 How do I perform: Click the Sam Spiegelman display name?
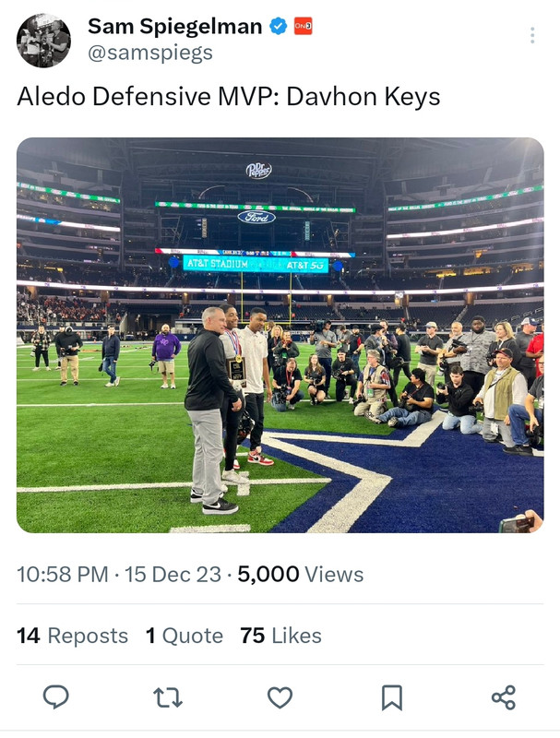tap(174, 27)
